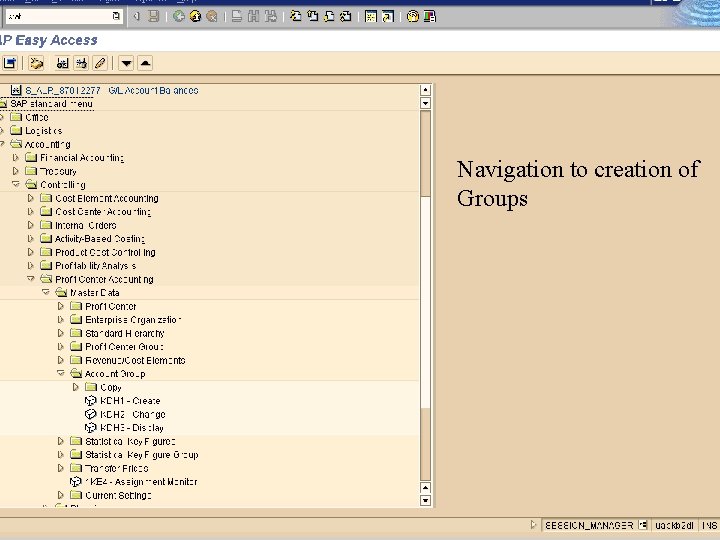The image size is (720, 540).
Task: Select the Standard Hierarchy folder
Action: pos(125,333)
